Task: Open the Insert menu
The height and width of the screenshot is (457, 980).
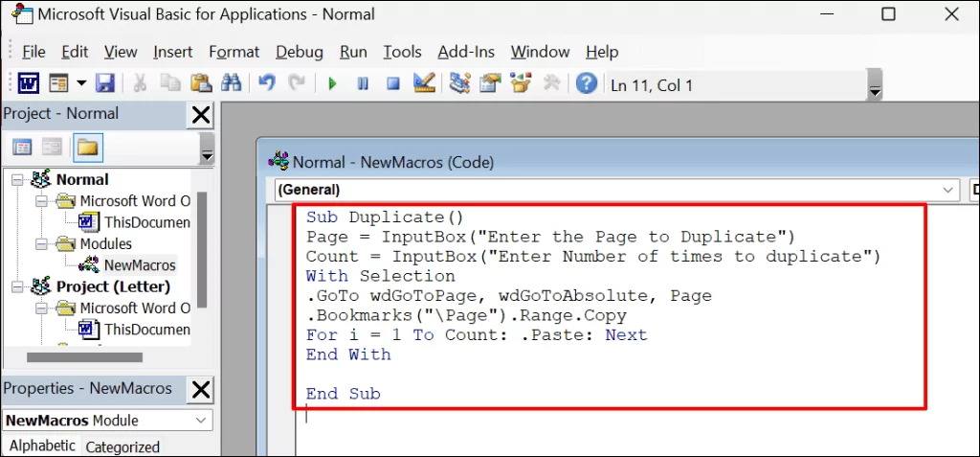Action: (x=172, y=52)
